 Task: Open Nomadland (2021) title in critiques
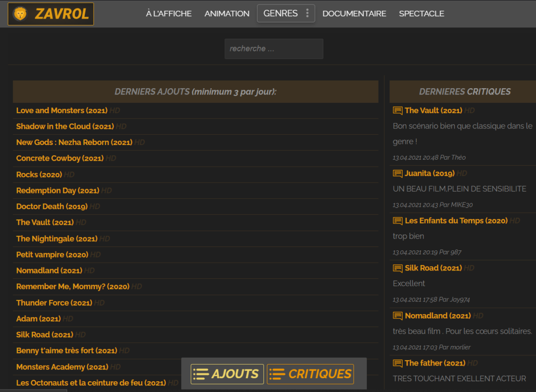438,316
